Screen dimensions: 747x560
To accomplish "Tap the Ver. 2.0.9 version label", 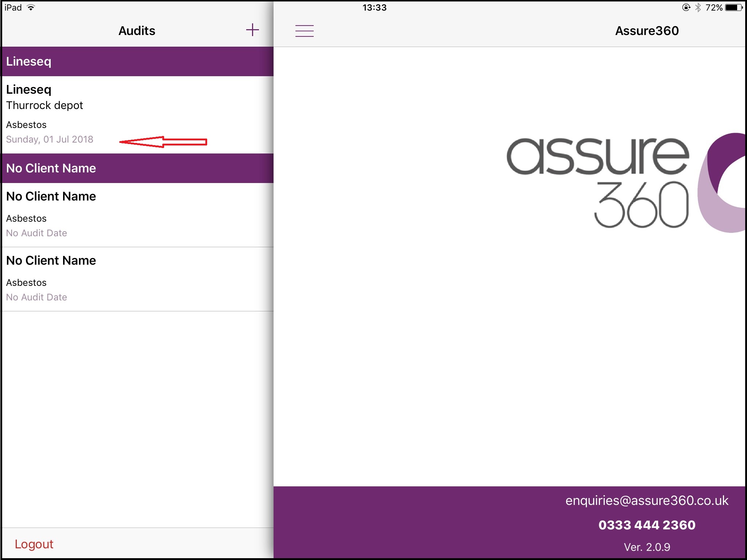I will point(646,547).
